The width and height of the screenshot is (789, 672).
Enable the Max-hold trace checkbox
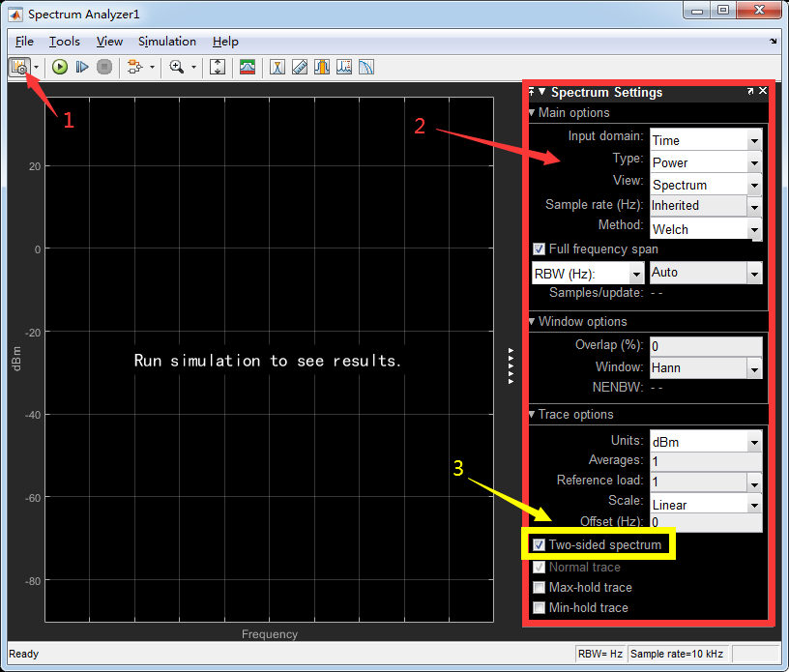click(539, 587)
